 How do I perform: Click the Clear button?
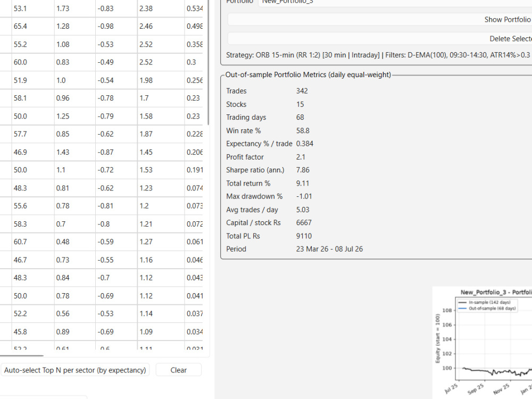pyautogui.click(x=178, y=370)
